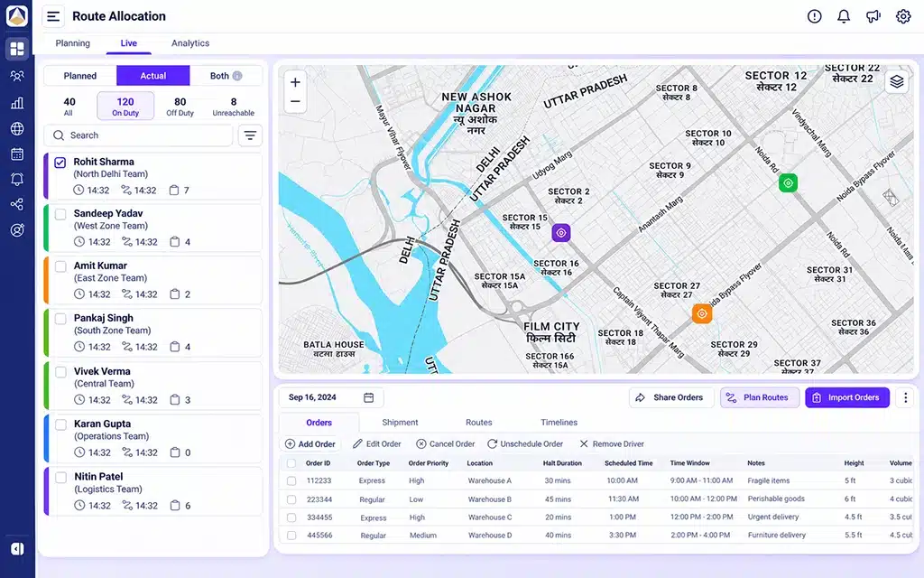Click the green driver marker on map
The height and width of the screenshot is (578, 924).
point(788,182)
